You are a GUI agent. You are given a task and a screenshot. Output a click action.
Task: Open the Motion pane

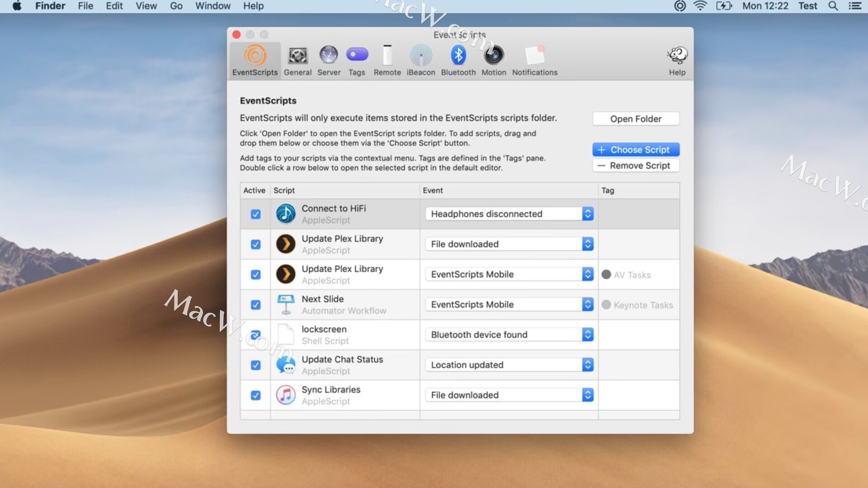tap(494, 61)
